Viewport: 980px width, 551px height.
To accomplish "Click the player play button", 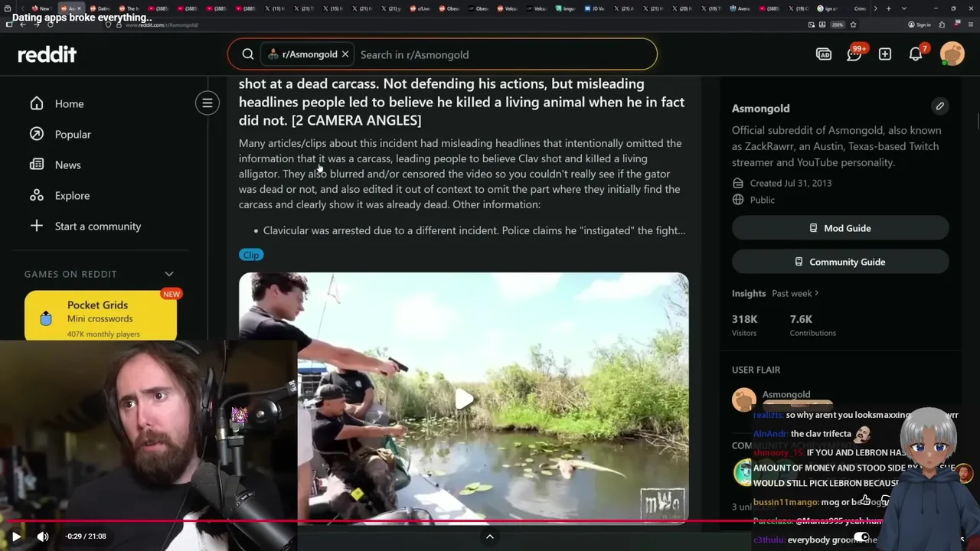I will click(16, 536).
